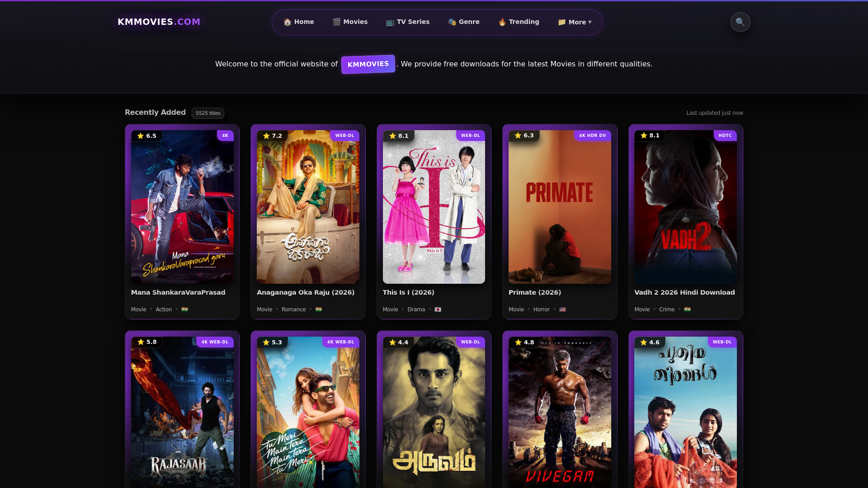Open the This Is I poster
Image resolution: width=868 pixels, height=488 pixels.
(x=434, y=207)
